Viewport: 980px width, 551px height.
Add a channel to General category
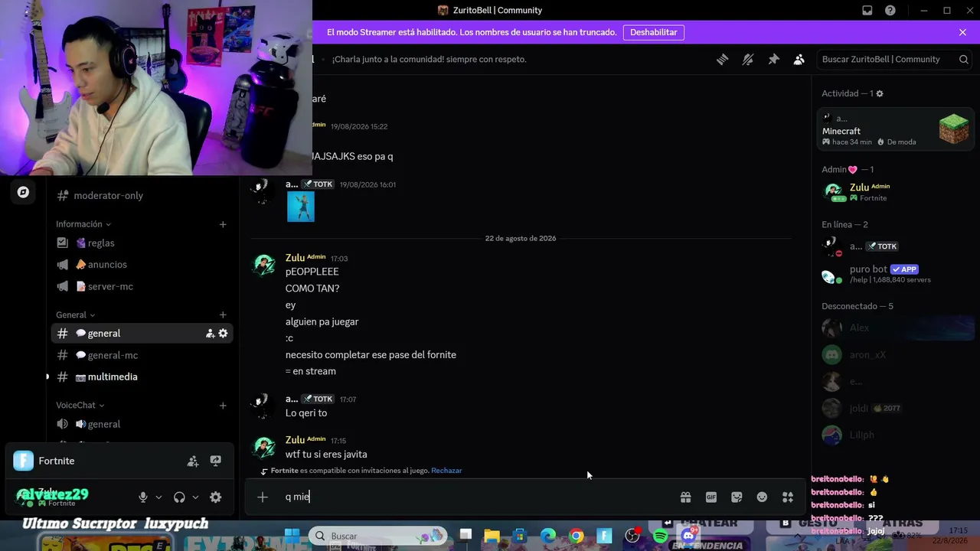click(x=223, y=315)
